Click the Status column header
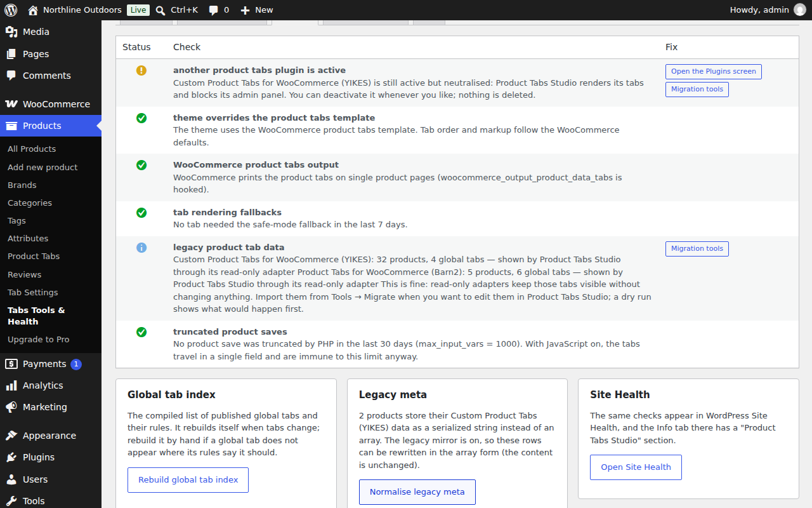The width and height of the screenshot is (812, 508). tap(136, 47)
